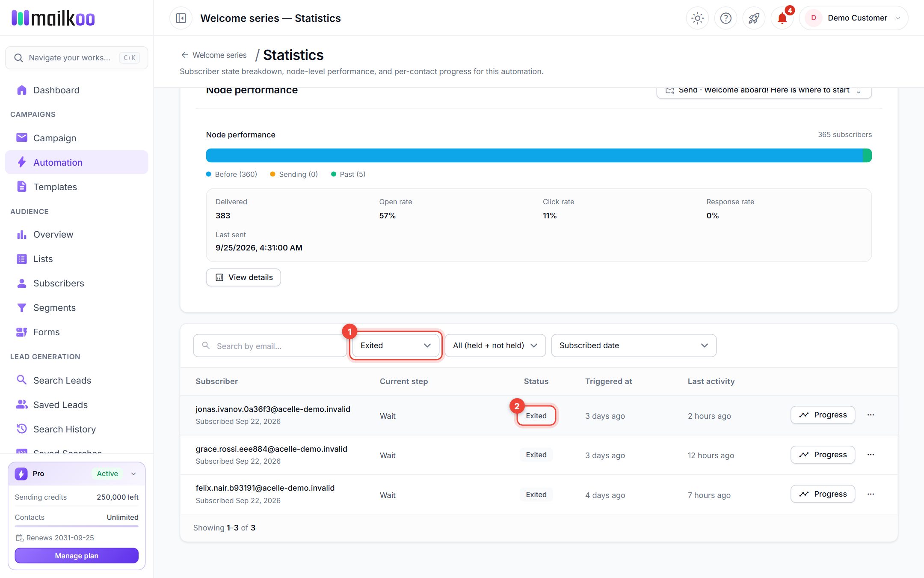The width and height of the screenshot is (924, 578).
Task: Open the Exited status filter dropdown
Action: pyautogui.click(x=396, y=346)
